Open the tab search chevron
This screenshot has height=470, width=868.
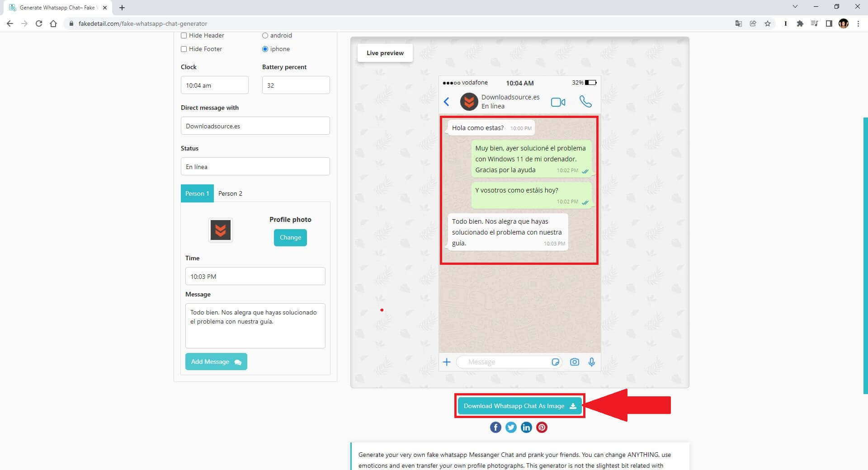point(795,7)
